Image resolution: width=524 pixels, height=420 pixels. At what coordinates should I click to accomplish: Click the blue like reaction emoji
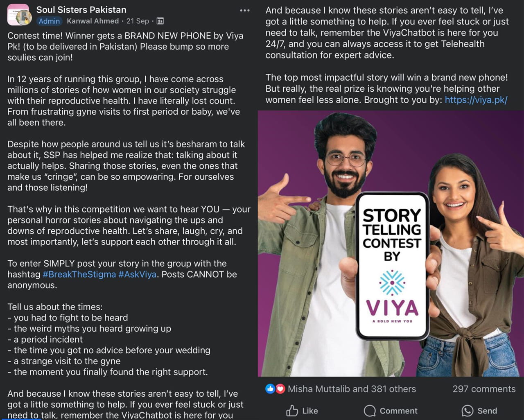270,389
